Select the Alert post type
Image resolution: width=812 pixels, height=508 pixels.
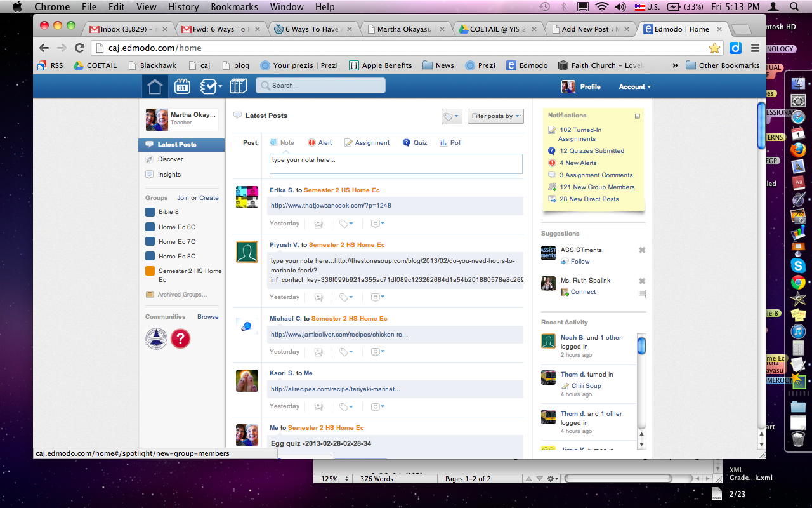click(x=320, y=142)
